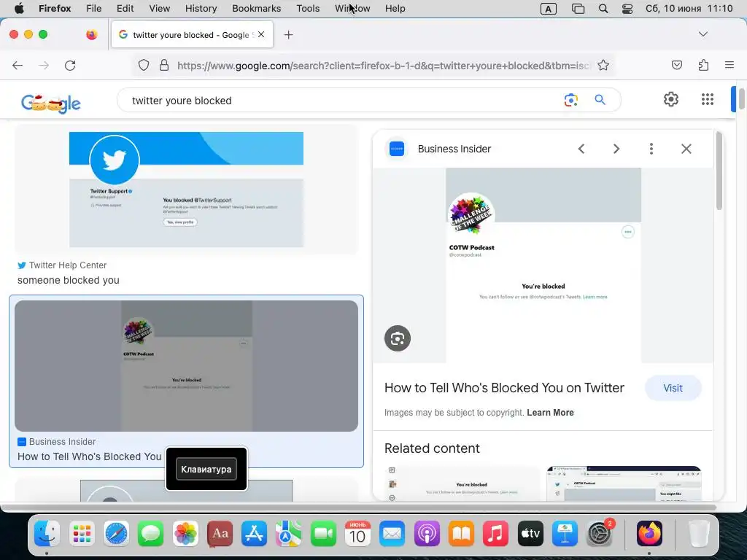The width and height of the screenshot is (747, 560).
Task: Open Finder from the Dock
Action: [47, 533]
